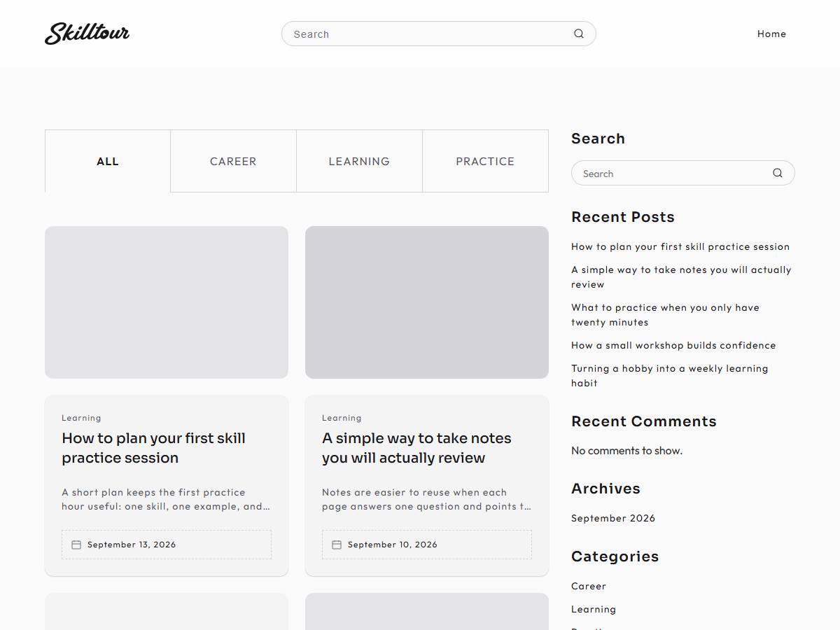Click the September 10, 2026 date text
Image resolution: width=840 pixels, height=630 pixels.
393,545
